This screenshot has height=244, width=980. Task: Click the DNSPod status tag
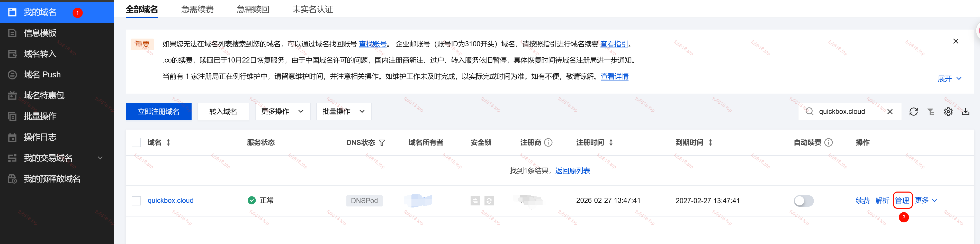click(x=364, y=201)
